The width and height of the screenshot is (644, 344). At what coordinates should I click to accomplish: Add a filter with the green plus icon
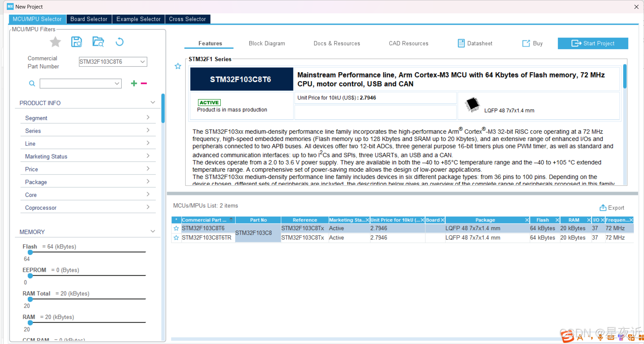134,83
